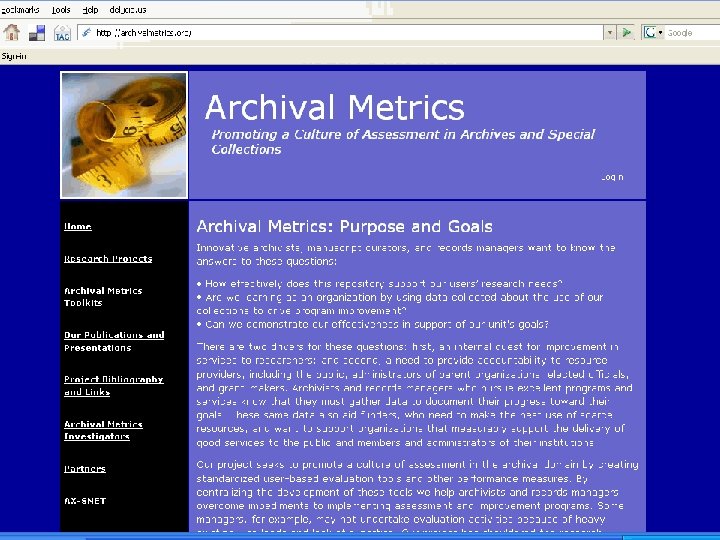This screenshot has height=540, width=720.
Task: Click the del.icio.us bookmarks toolbar icon
Action: pyautogui.click(x=37, y=33)
